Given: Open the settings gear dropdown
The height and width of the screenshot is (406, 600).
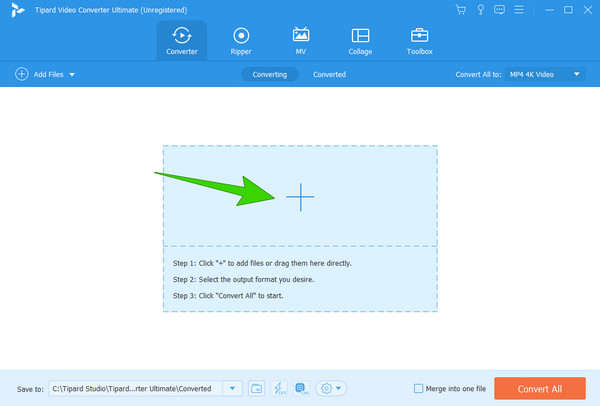Looking at the screenshot, I should (330, 388).
